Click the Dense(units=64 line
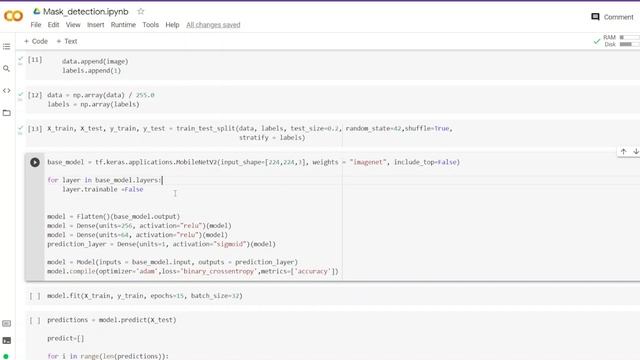640x360 pixels. pyautogui.click(x=138, y=235)
